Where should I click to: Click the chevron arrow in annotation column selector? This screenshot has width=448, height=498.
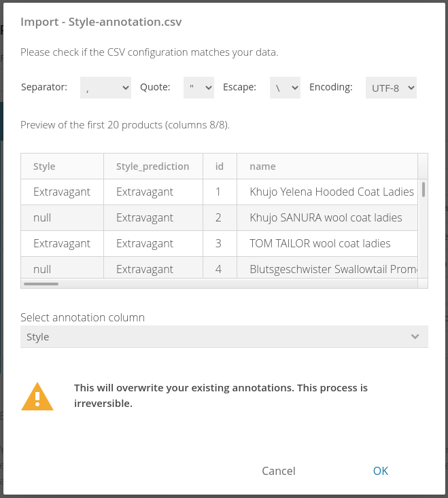pyautogui.click(x=415, y=337)
